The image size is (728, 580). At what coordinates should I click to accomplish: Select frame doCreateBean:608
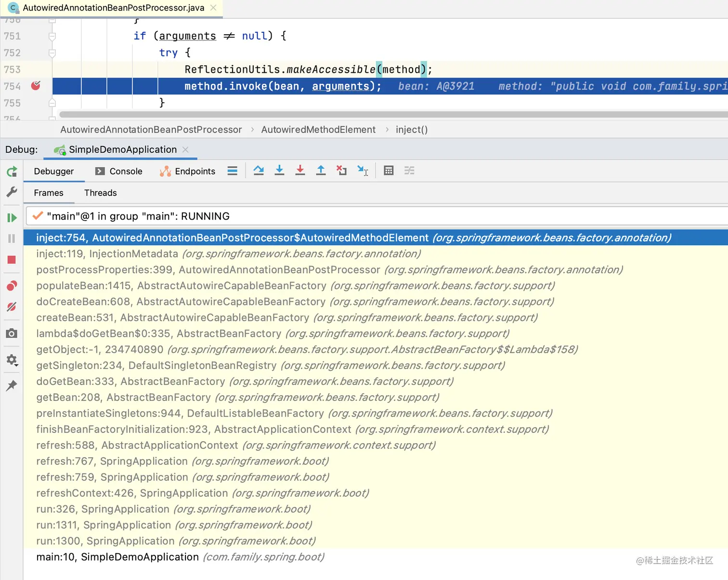point(376,302)
